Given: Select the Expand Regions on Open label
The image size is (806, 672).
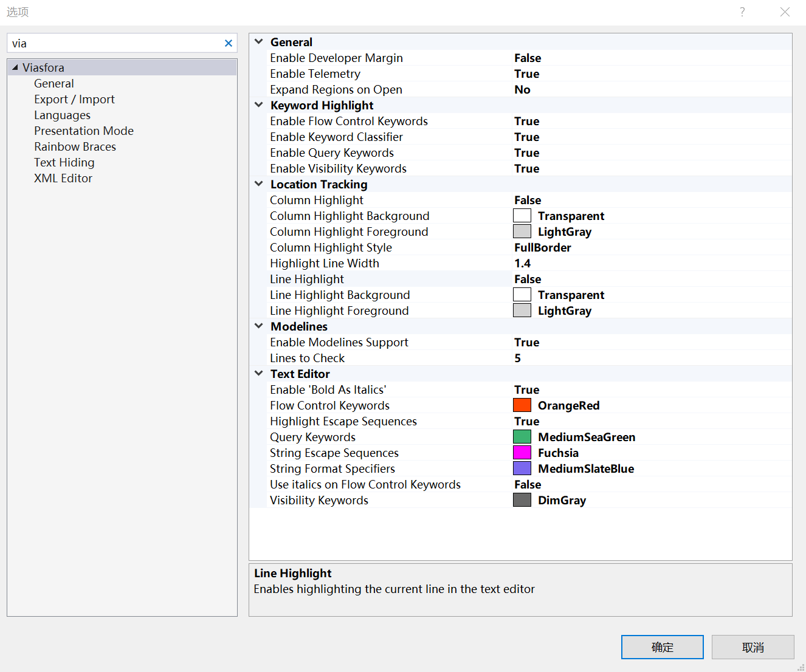Looking at the screenshot, I should tap(336, 89).
